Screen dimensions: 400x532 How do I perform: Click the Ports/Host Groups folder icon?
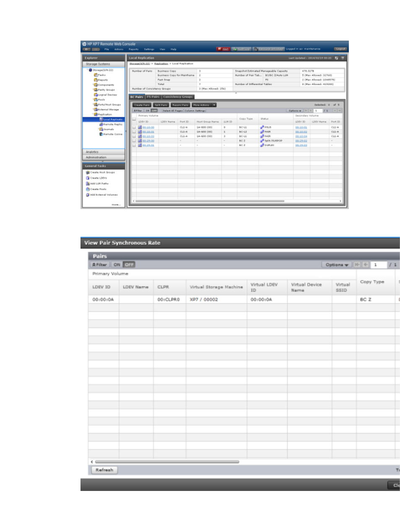pos(96,105)
